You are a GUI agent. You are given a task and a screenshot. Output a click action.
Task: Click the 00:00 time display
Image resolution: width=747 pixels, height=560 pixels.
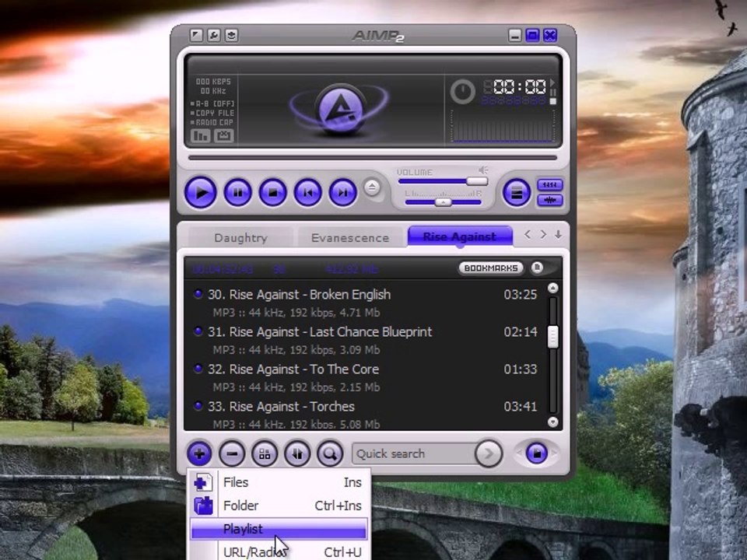tap(520, 87)
